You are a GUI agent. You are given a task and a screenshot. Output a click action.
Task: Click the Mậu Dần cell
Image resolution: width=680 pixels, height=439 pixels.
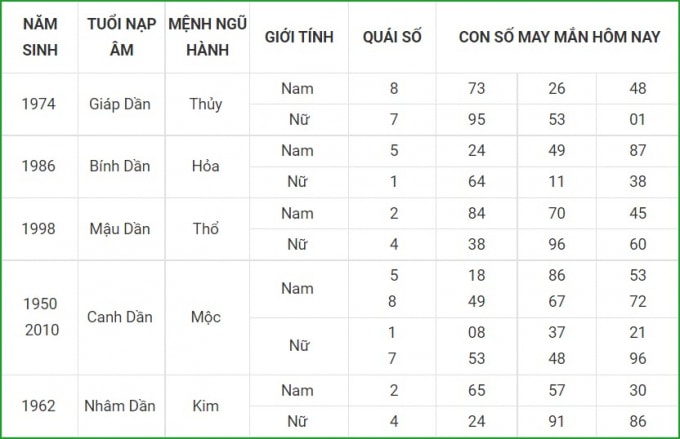(120, 229)
